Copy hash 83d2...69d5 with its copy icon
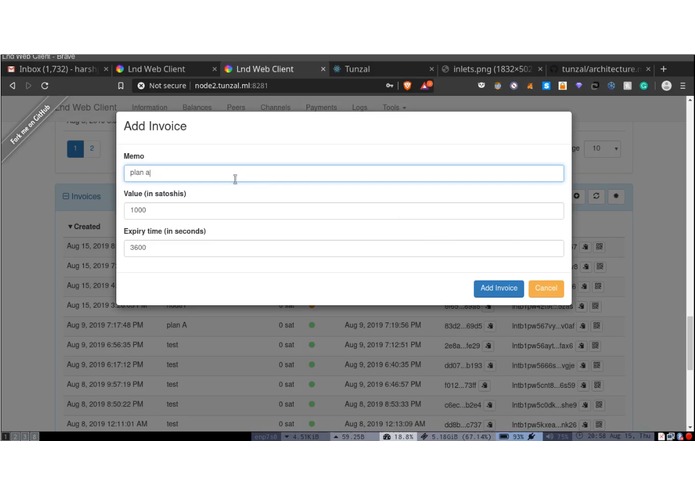 (x=490, y=326)
